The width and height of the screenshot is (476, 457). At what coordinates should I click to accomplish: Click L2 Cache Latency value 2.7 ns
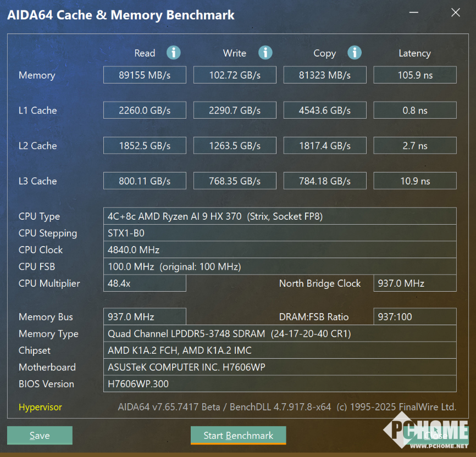coord(415,146)
